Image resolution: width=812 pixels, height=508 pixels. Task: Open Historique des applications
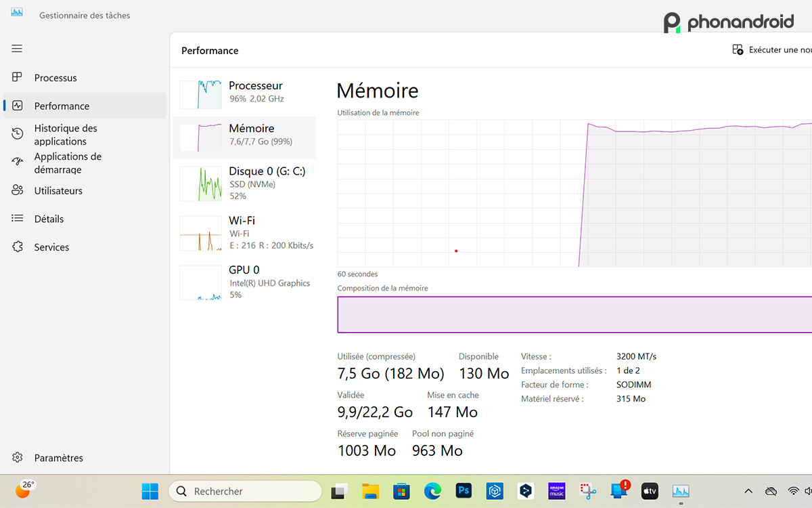click(66, 134)
